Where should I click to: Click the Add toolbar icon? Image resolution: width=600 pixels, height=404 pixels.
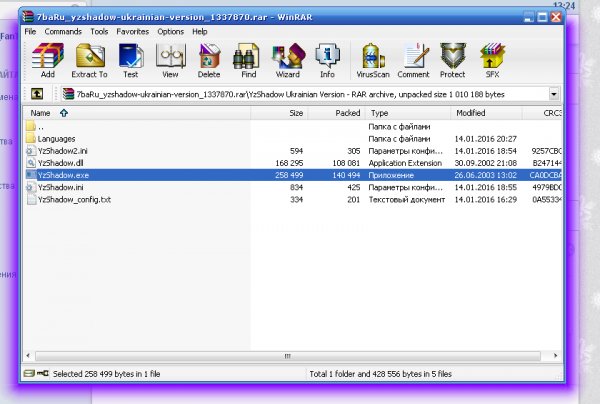pos(48,61)
